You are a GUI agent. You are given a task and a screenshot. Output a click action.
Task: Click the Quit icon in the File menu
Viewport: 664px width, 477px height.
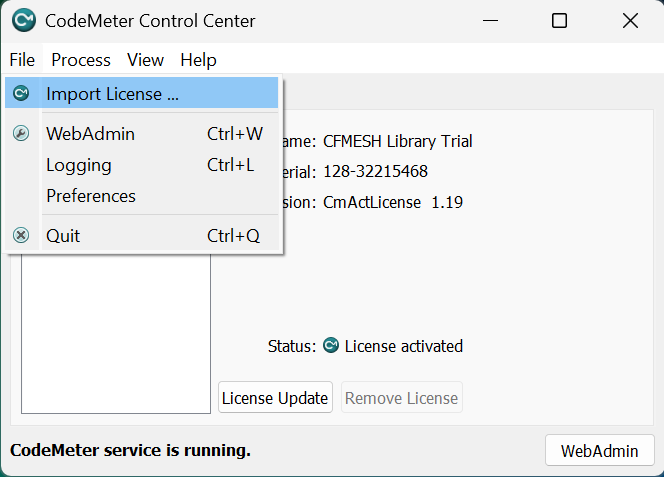[21, 236]
